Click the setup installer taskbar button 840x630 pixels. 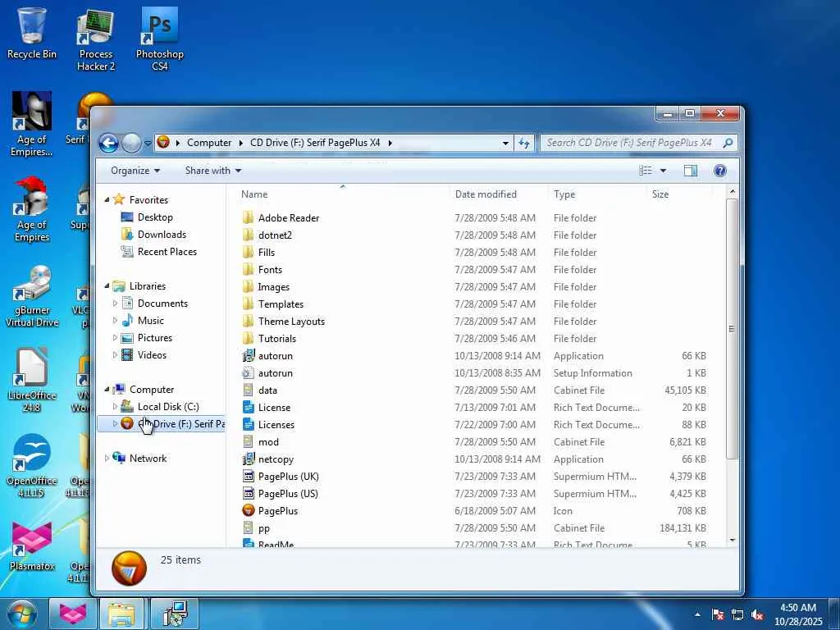click(x=174, y=614)
